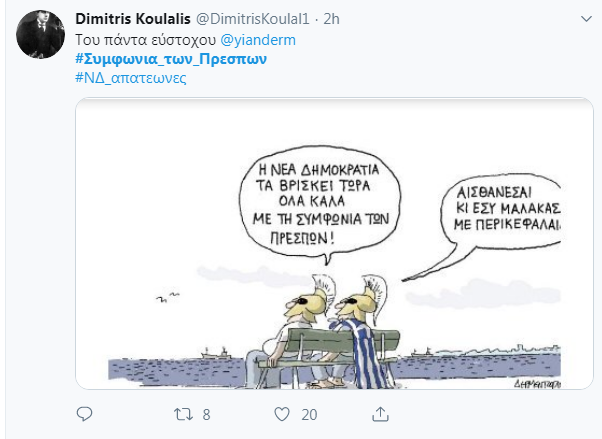Screen dimensions: 602x439
Task: Click the Dimitris Koulalis display name
Action: 133,19
